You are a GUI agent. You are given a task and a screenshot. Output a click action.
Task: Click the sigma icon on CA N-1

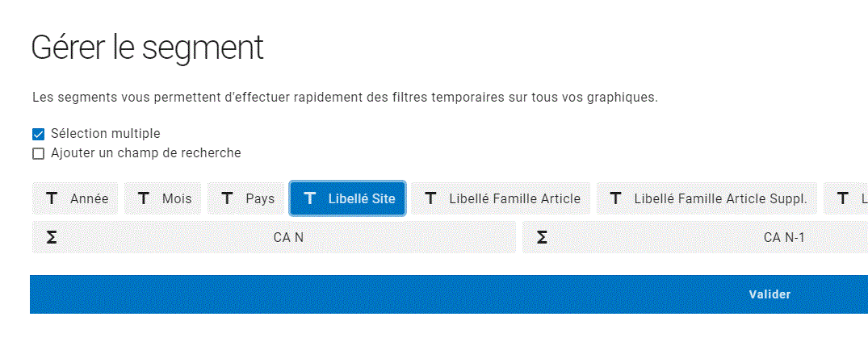point(542,237)
